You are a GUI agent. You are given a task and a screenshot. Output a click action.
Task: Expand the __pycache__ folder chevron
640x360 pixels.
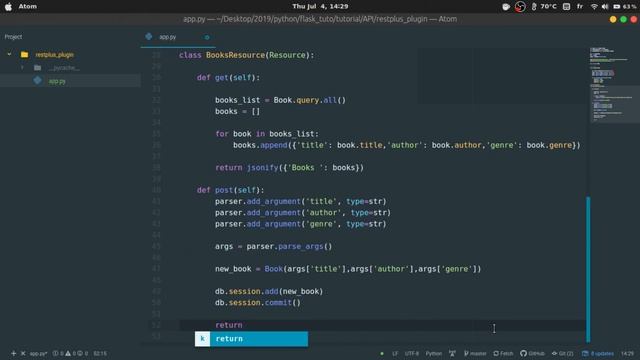click(x=22, y=68)
